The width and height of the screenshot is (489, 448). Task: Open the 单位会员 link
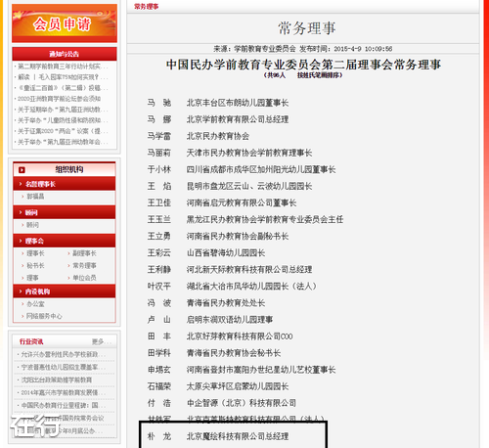[x=84, y=278]
